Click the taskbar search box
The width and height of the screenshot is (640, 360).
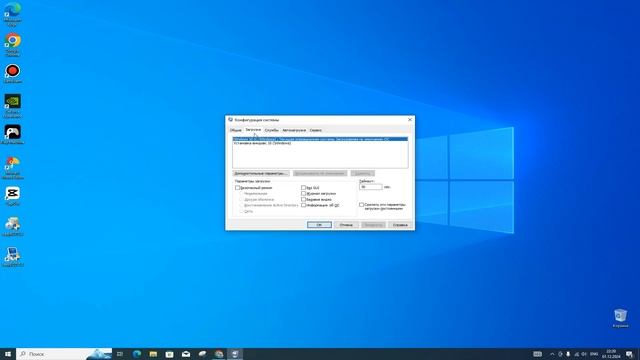64,354
